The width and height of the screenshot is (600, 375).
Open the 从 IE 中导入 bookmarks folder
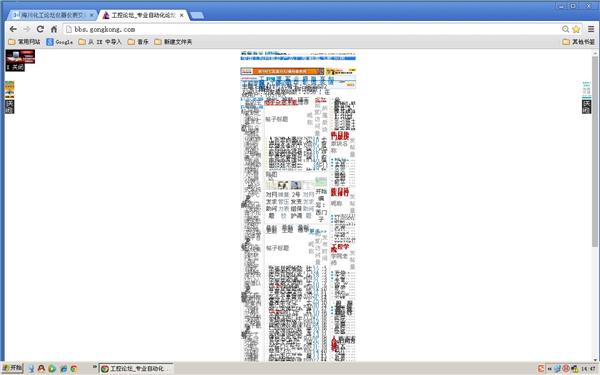point(100,42)
